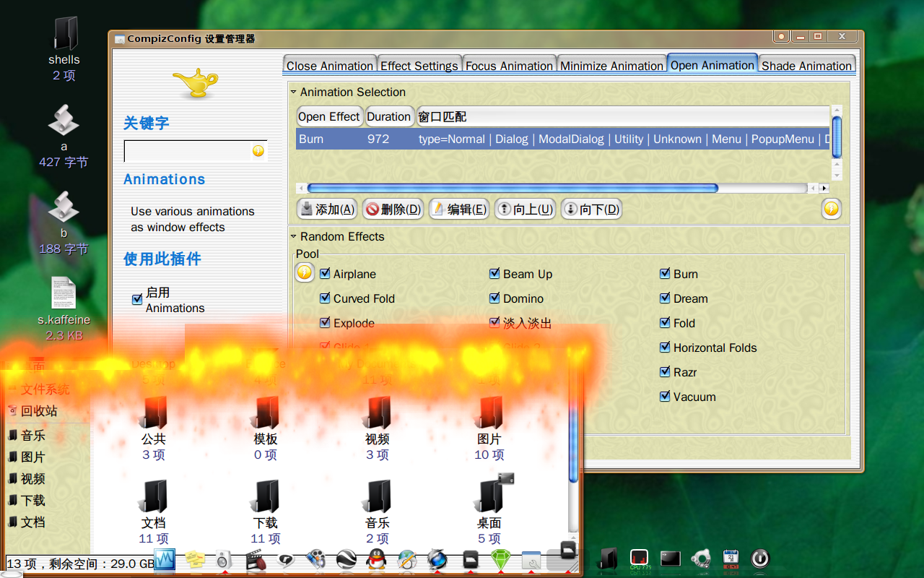Open the Effect Settings tab
This screenshot has height=578, width=924.
pyautogui.click(x=419, y=65)
